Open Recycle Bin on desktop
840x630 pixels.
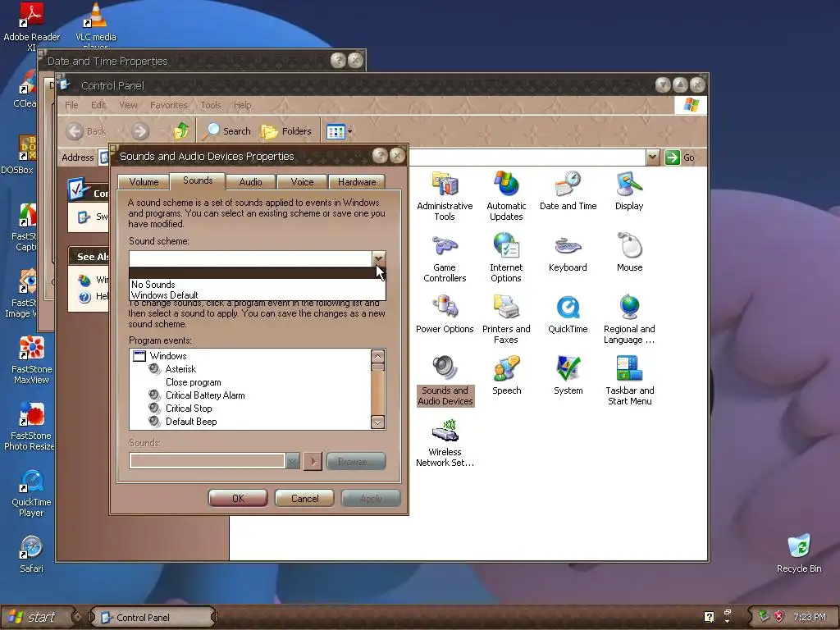[x=799, y=554]
